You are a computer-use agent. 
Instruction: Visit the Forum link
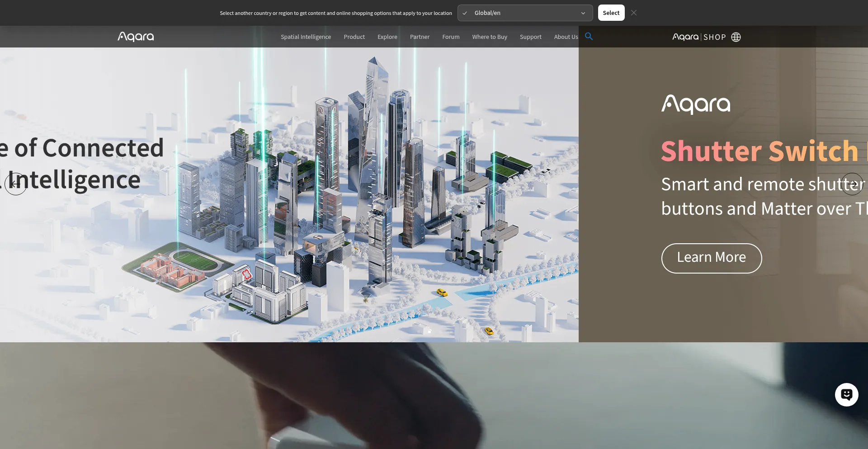(451, 37)
